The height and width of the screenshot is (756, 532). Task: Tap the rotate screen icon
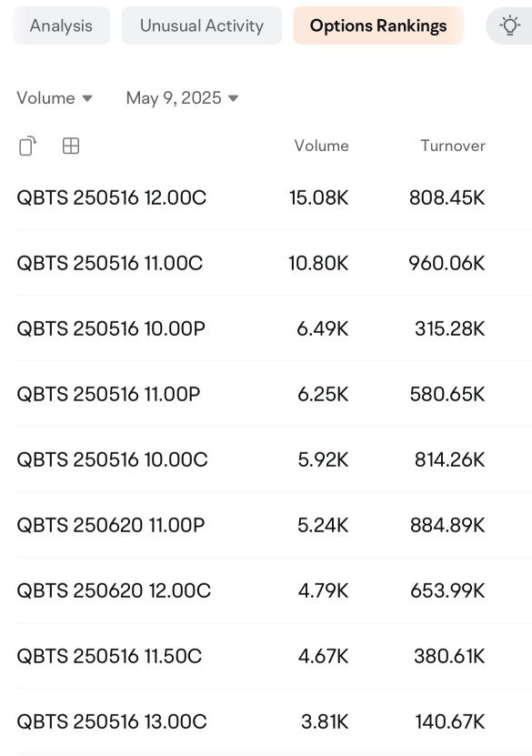tap(28, 146)
